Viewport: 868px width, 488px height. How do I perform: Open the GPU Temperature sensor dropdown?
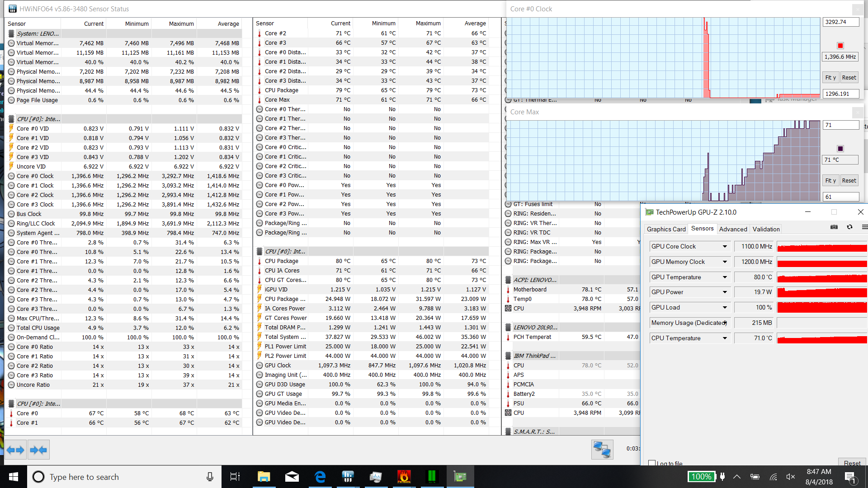point(725,277)
